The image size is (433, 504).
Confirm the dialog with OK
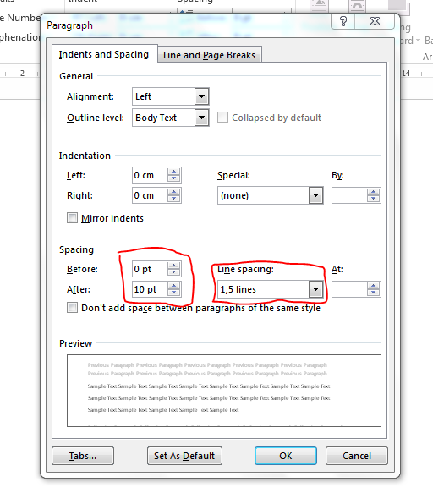(x=286, y=456)
